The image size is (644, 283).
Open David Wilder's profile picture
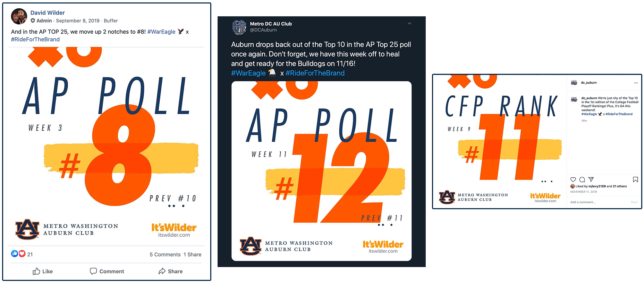click(19, 16)
